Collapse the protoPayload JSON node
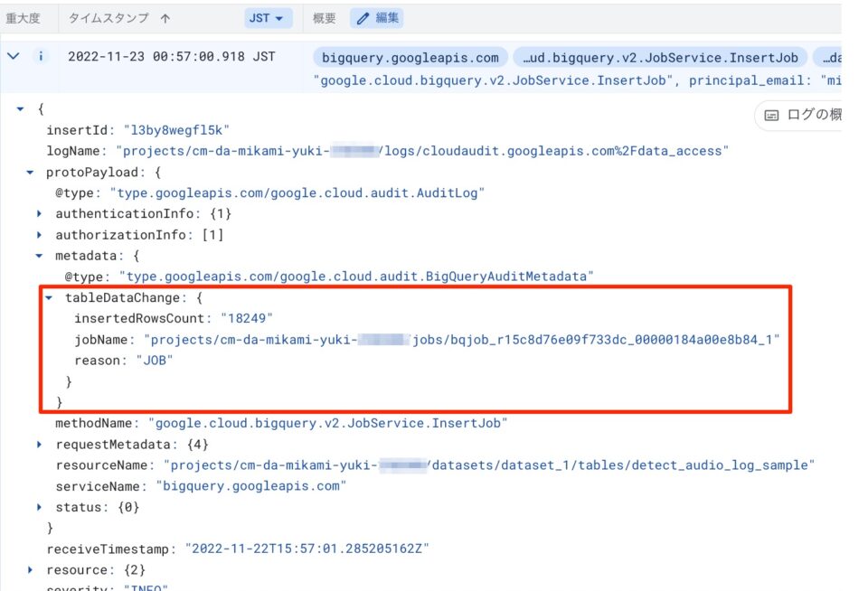 click(x=30, y=172)
